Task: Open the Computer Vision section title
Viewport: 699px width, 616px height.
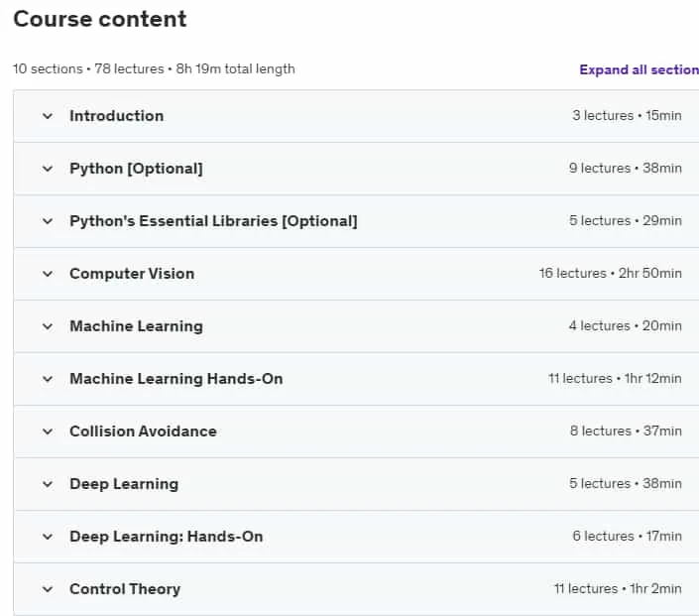Action: pos(132,274)
